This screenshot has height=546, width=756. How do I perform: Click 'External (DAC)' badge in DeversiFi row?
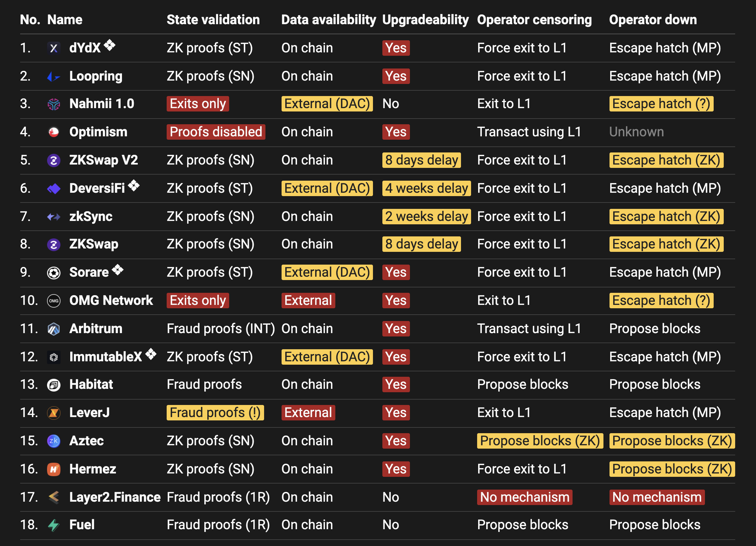click(x=327, y=188)
